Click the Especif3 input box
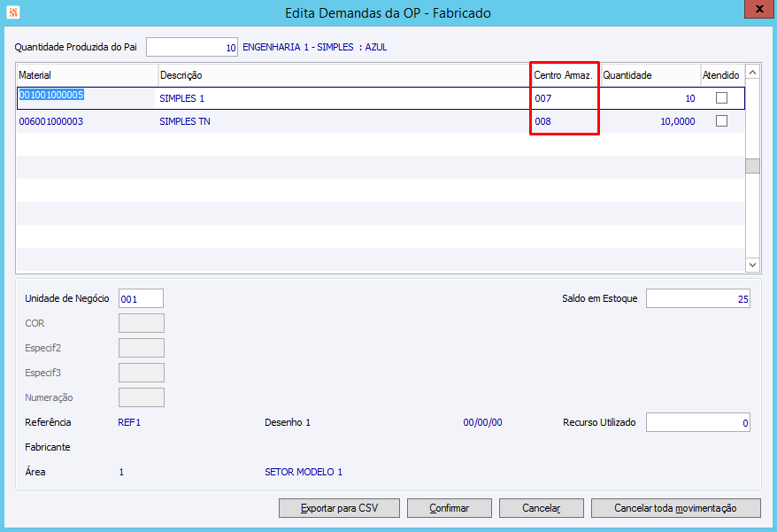 pyautogui.click(x=142, y=373)
